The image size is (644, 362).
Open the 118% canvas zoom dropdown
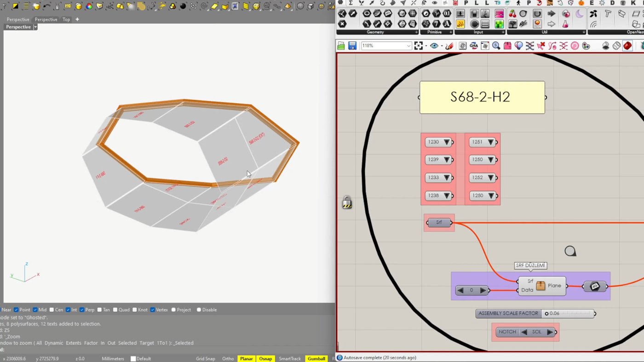408,46
